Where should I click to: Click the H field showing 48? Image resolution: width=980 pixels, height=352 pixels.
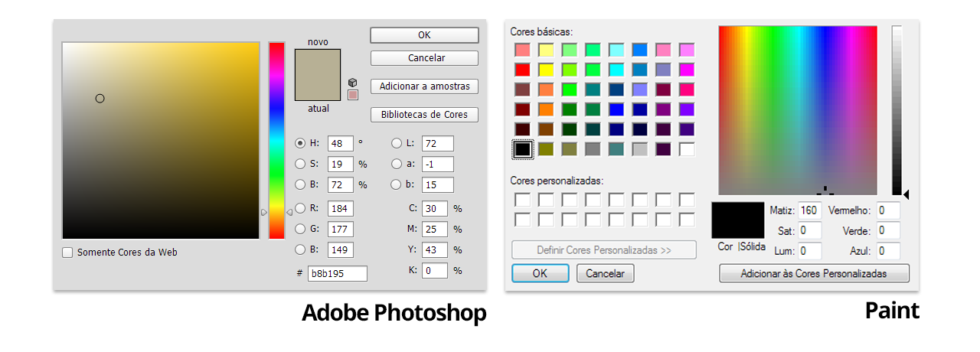coord(341,143)
